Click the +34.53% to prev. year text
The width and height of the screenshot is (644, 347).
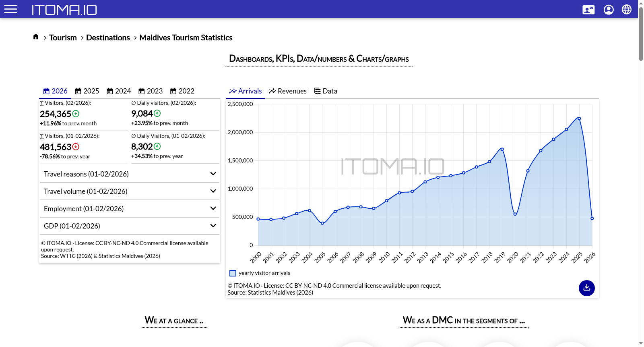(x=157, y=156)
